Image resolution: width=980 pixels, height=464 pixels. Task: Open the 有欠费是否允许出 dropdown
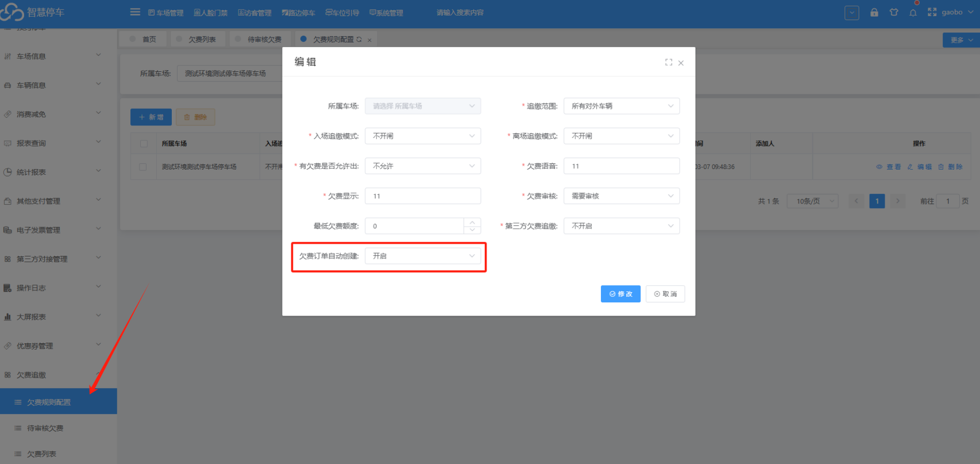423,166
